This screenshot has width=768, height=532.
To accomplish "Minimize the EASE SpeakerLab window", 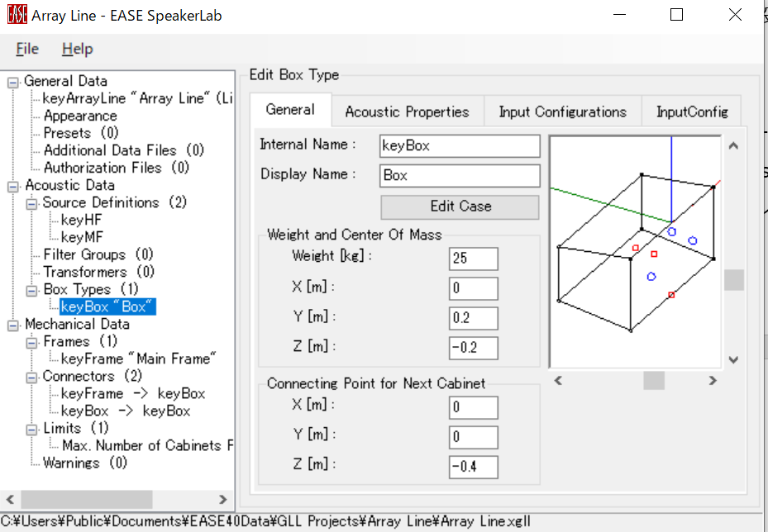I will (x=619, y=15).
